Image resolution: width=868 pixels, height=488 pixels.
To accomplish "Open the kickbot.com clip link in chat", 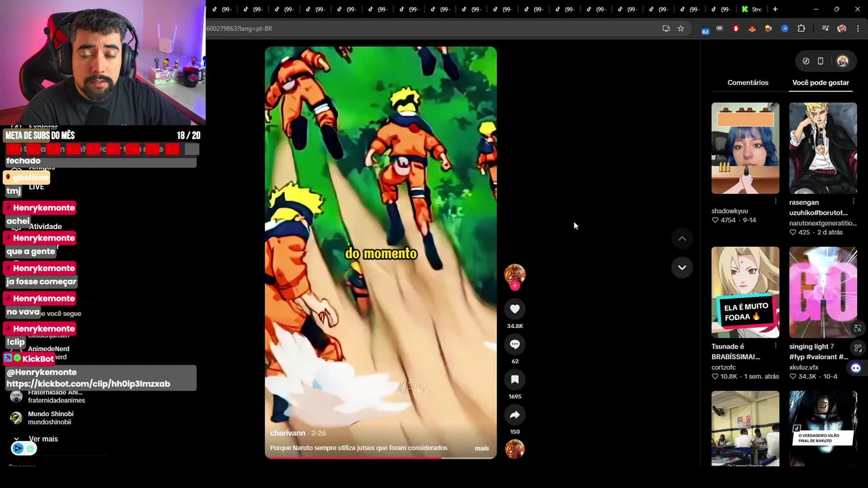I will click(x=88, y=384).
